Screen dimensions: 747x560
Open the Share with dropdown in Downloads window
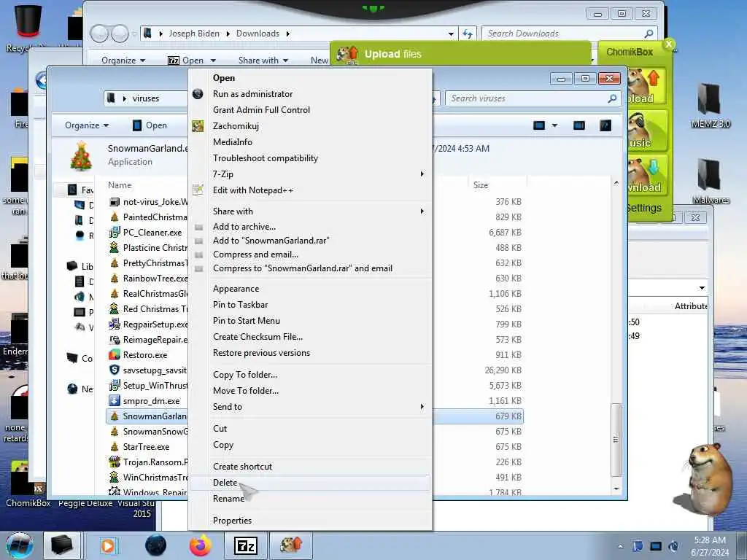click(x=263, y=61)
